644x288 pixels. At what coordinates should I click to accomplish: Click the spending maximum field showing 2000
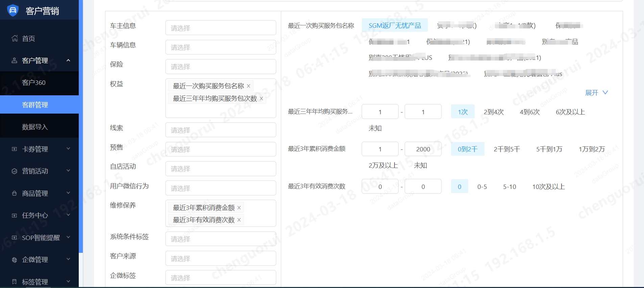pyautogui.click(x=423, y=149)
